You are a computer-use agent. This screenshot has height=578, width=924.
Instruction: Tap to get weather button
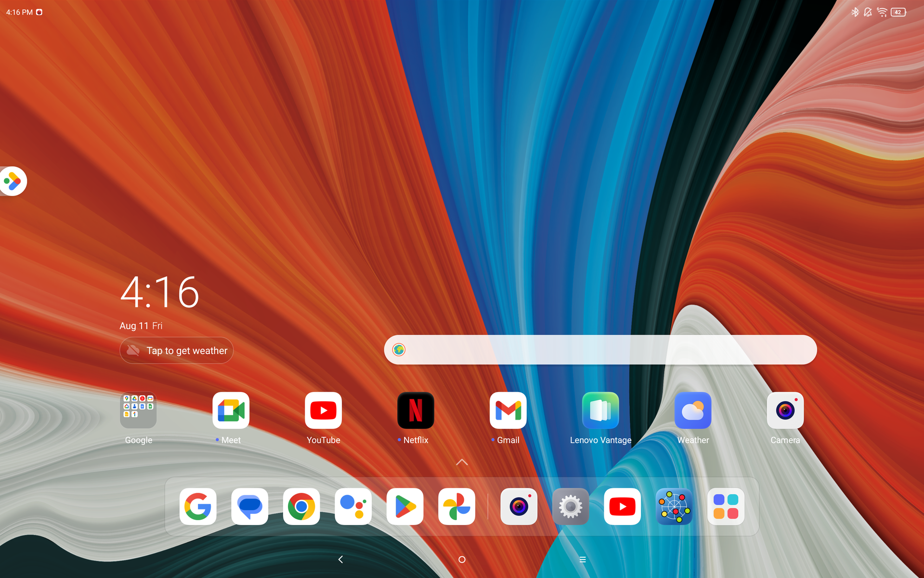click(177, 351)
